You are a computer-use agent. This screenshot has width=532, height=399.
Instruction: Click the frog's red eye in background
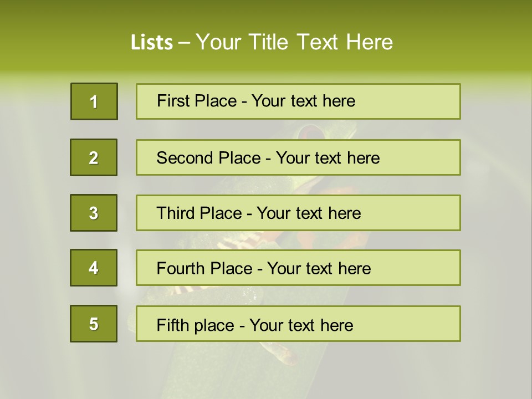(311, 132)
